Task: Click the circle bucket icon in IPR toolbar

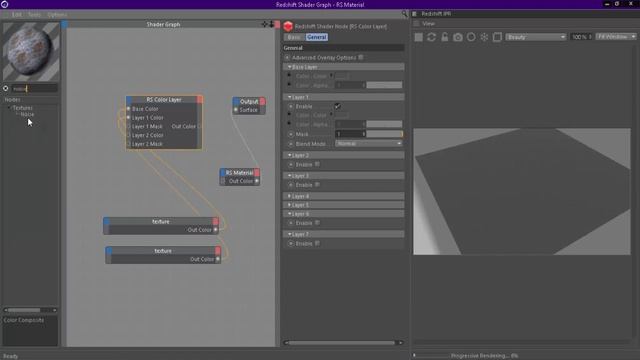Action: [x=471, y=37]
